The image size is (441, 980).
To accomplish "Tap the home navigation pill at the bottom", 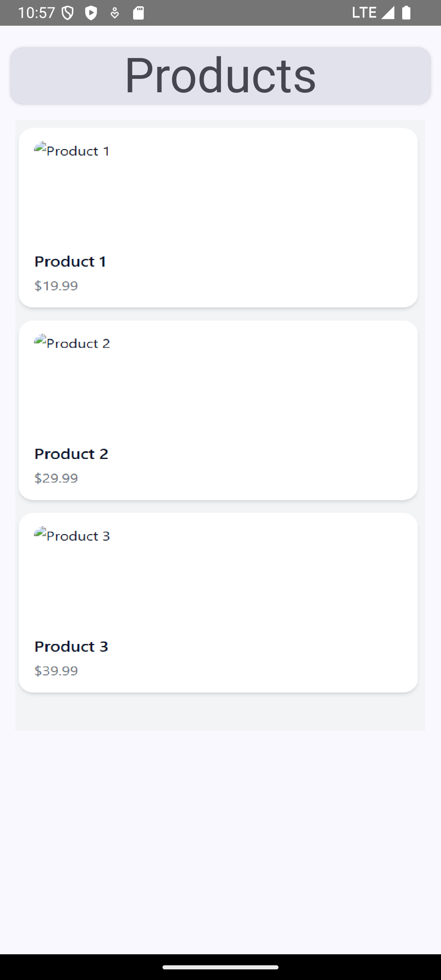I will [x=220, y=967].
